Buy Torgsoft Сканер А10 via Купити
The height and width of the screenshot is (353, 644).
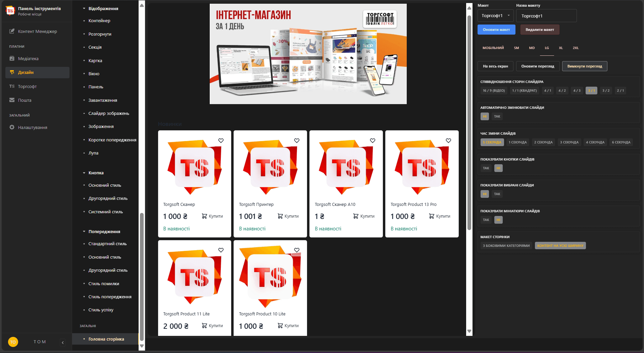pyautogui.click(x=364, y=216)
